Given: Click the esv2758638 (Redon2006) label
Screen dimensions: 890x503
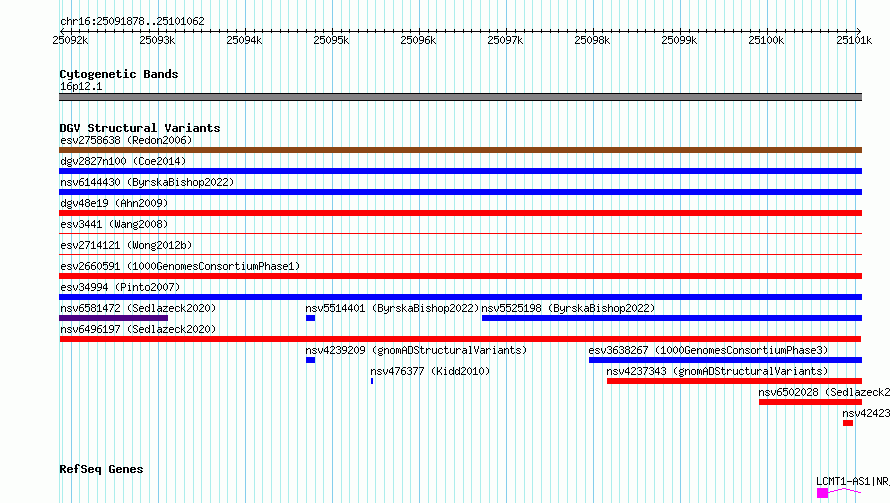Looking at the screenshot, I should [126, 140].
